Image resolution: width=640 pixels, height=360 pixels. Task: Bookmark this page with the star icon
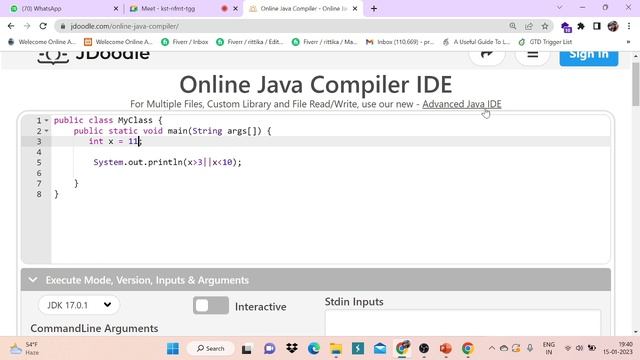(x=545, y=26)
